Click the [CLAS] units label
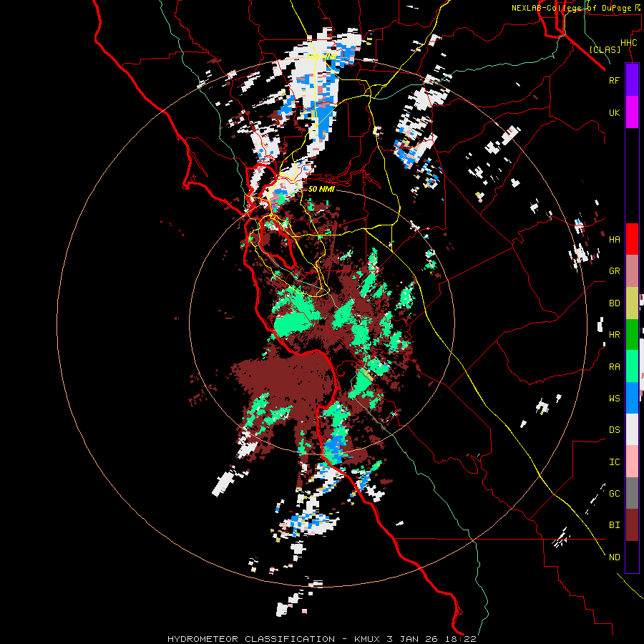 [605, 49]
